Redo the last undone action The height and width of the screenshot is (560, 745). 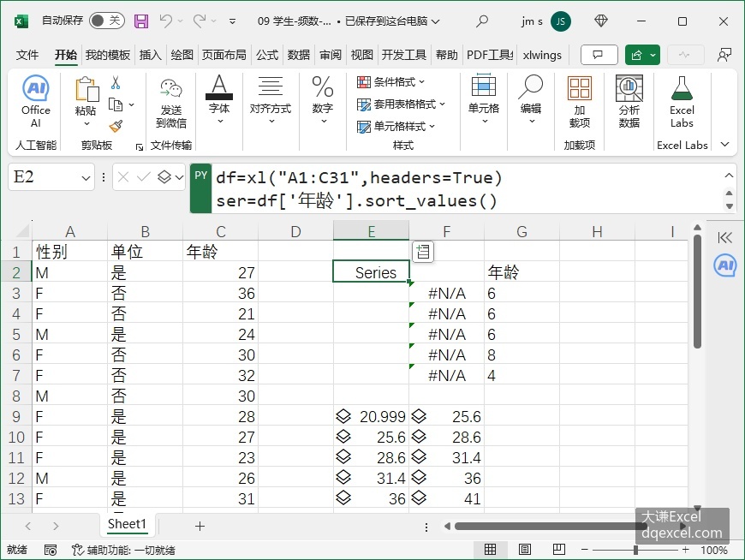pyautogui.click(x=200, y=21)
